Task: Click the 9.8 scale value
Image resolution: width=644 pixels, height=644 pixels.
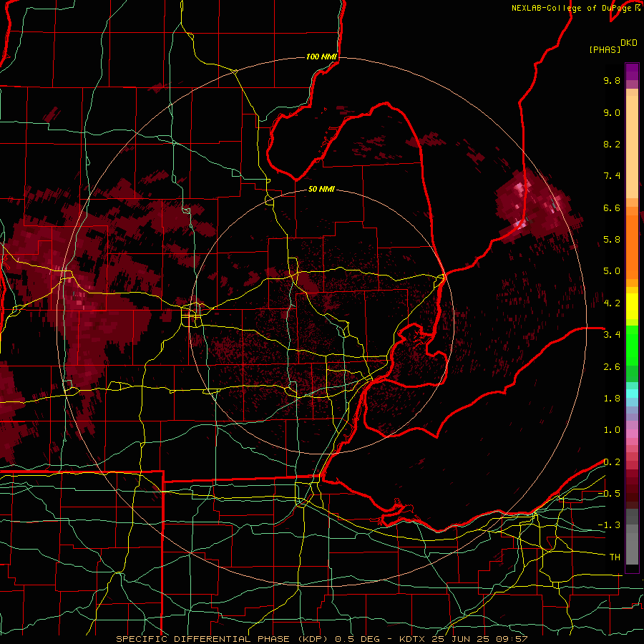Action: tap(612, 80)
